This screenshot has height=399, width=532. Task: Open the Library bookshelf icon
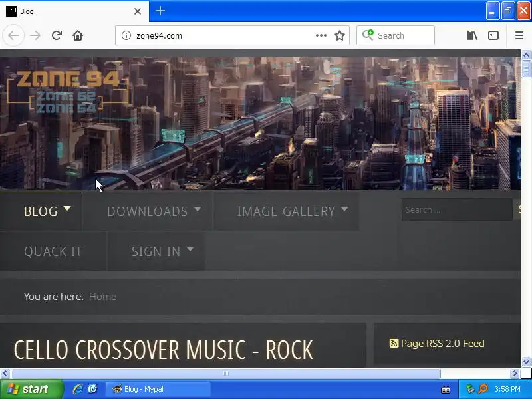click(x=472, y=35)
